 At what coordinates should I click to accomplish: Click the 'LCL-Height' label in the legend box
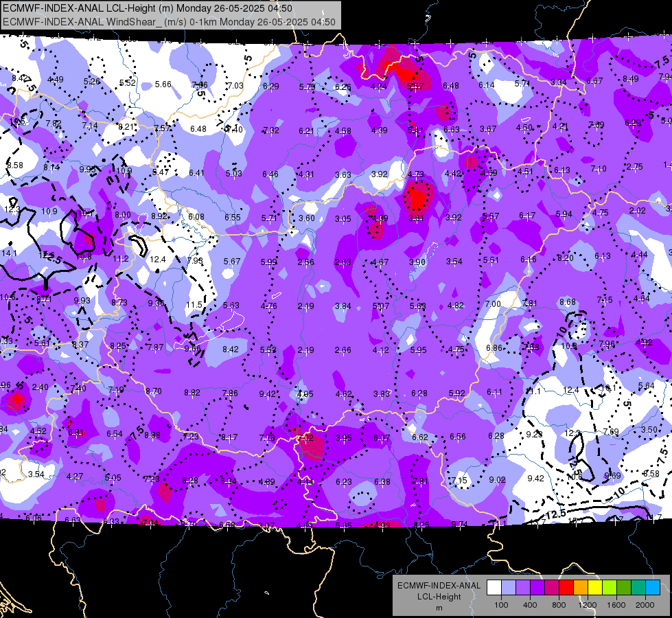click(439, 597)
